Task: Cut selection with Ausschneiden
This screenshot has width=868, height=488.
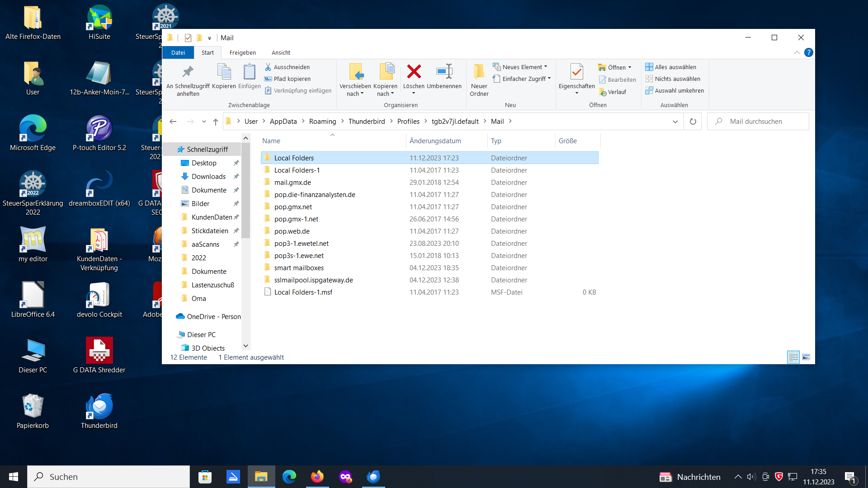Action: coord(288,67)
